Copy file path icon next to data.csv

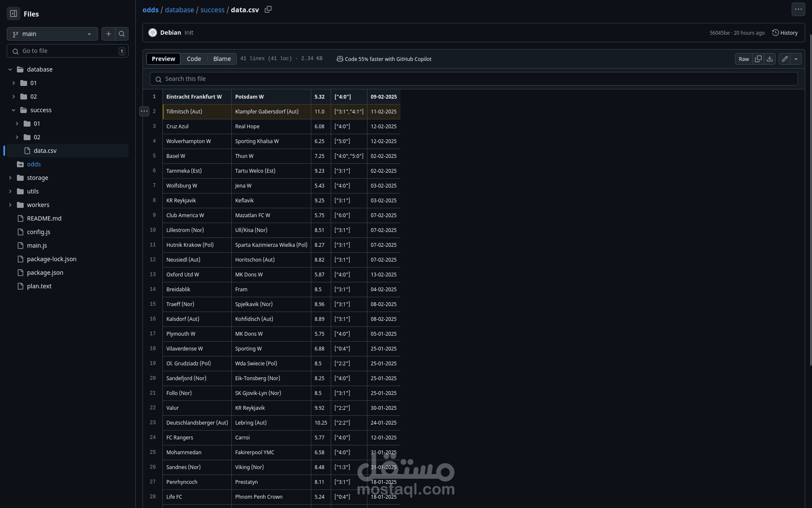pos(268,9)
